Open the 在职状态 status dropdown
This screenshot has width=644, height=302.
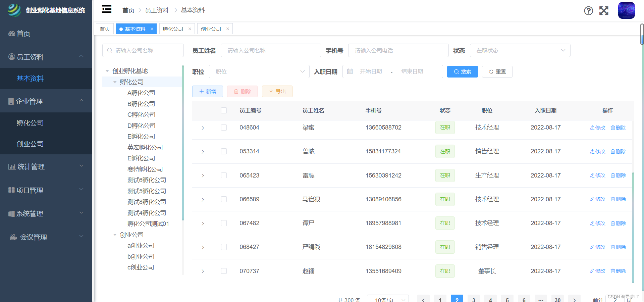pyautogui.click(x=520, y=50)
